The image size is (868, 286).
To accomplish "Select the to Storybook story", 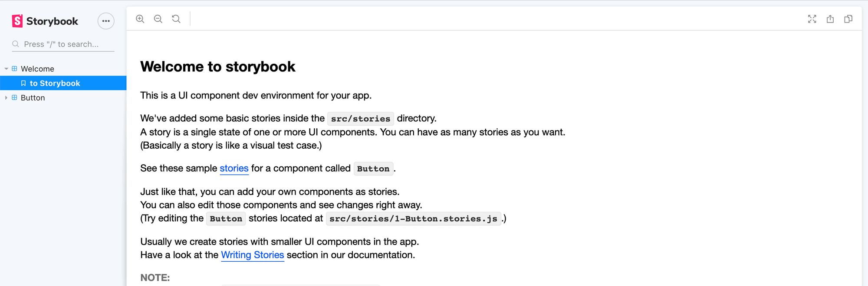I will (63, 83).
